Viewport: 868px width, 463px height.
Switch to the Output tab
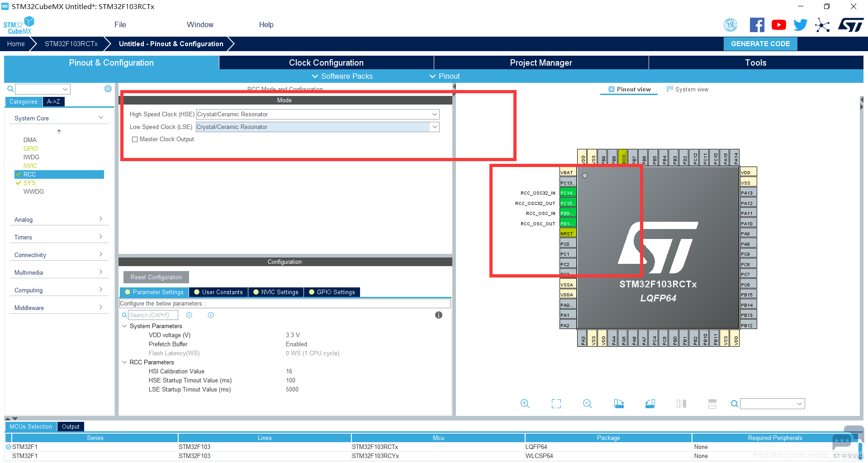pyautogui.click(x=71, y=426)
